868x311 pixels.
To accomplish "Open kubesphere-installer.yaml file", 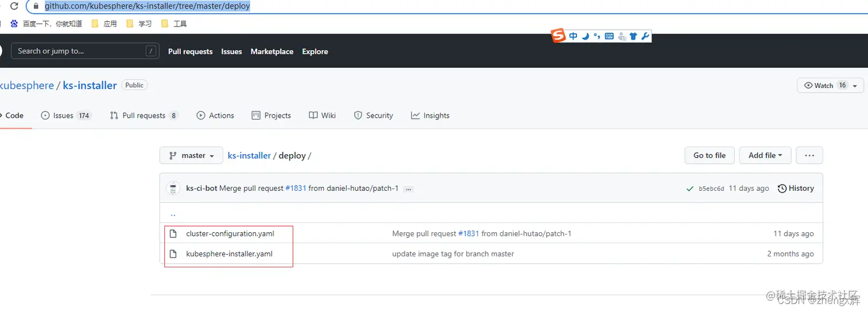I will click(x=229, y=254).
